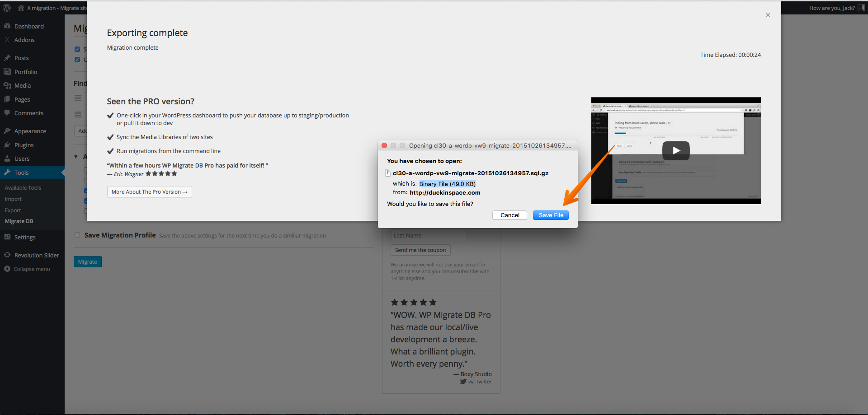Close the Exporting complete overlay
Screen dimensions: 868x415
pyautogui.click(x=768, y=15)
